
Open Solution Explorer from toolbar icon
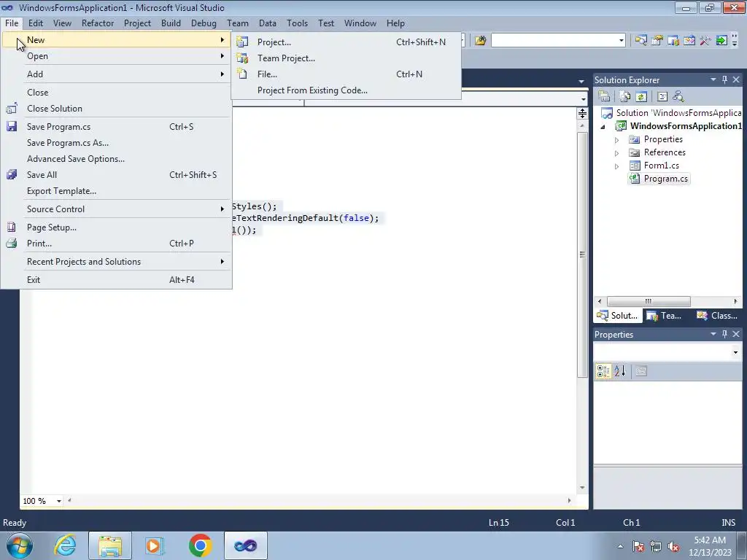640,41
